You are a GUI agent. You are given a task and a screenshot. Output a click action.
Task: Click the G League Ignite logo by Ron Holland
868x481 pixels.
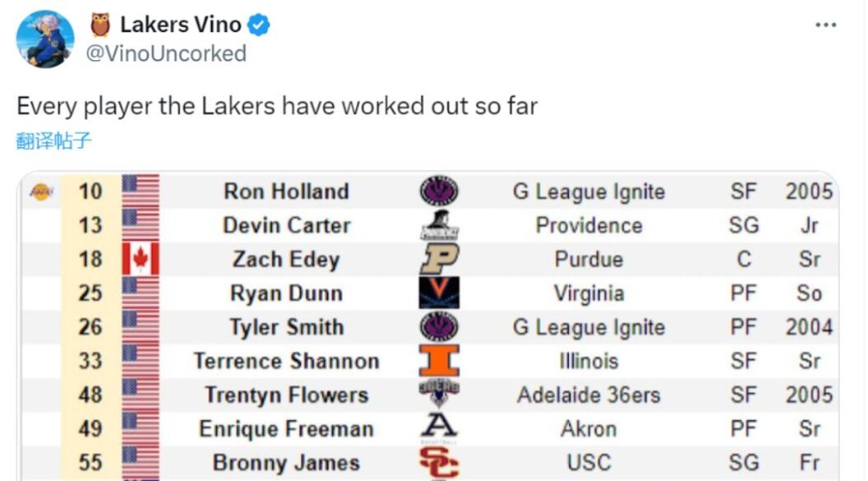(x=439, y=191)
